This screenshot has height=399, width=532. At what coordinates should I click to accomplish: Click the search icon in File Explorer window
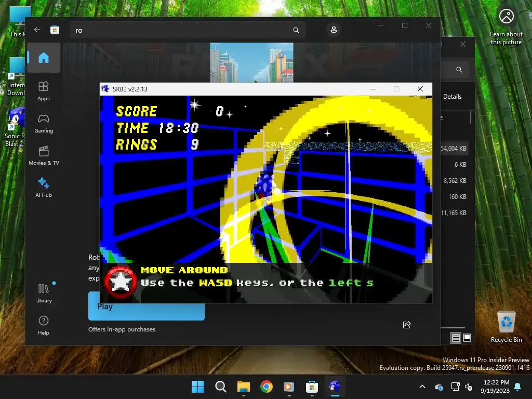459,70
